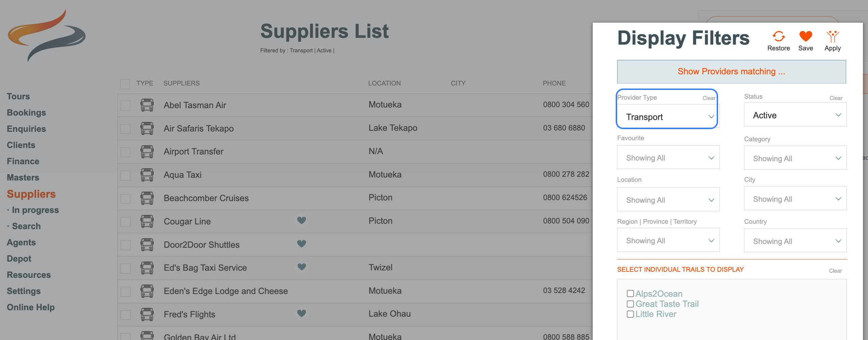Open the Status dropdown showing Active
Viewport: 868px width, 340px height.
click(795, 115)
